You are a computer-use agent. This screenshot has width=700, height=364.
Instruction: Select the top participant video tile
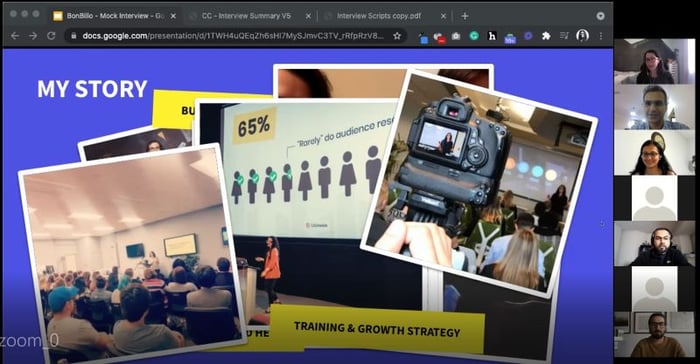click(654, 61)
